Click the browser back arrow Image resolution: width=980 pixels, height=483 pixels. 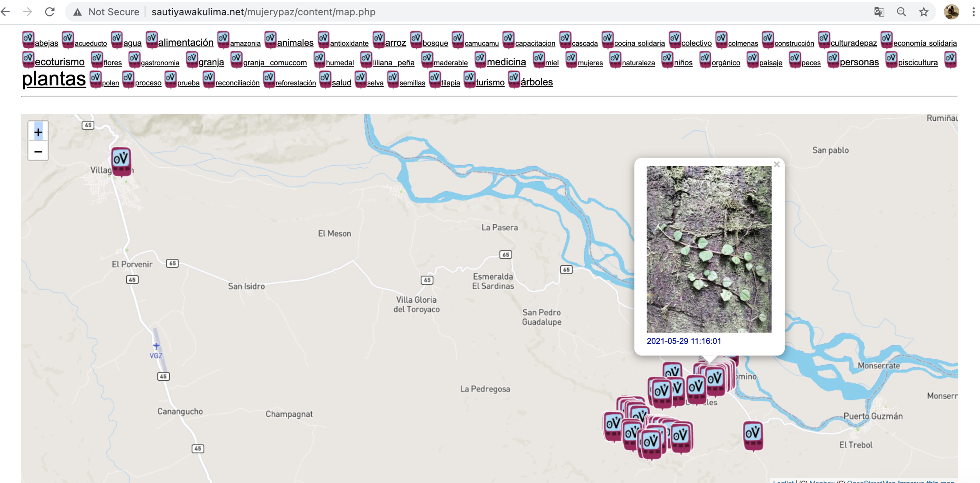click(x=6, y=12)
